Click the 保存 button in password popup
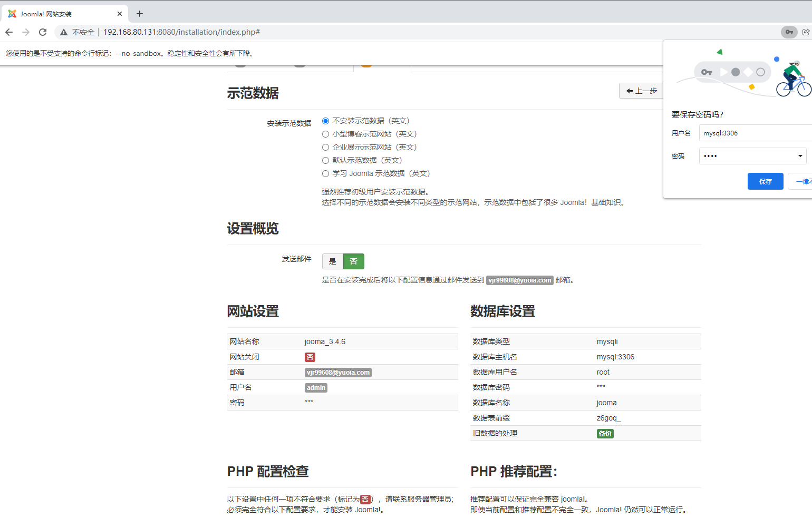The height and width of the screenshot is (518, 812). point(766,181)
